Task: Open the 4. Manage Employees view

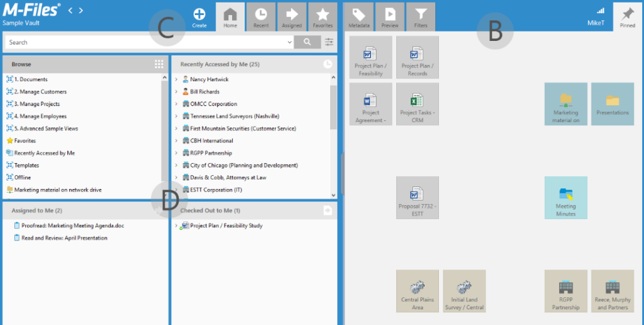Action: click(x=36, y=117)
